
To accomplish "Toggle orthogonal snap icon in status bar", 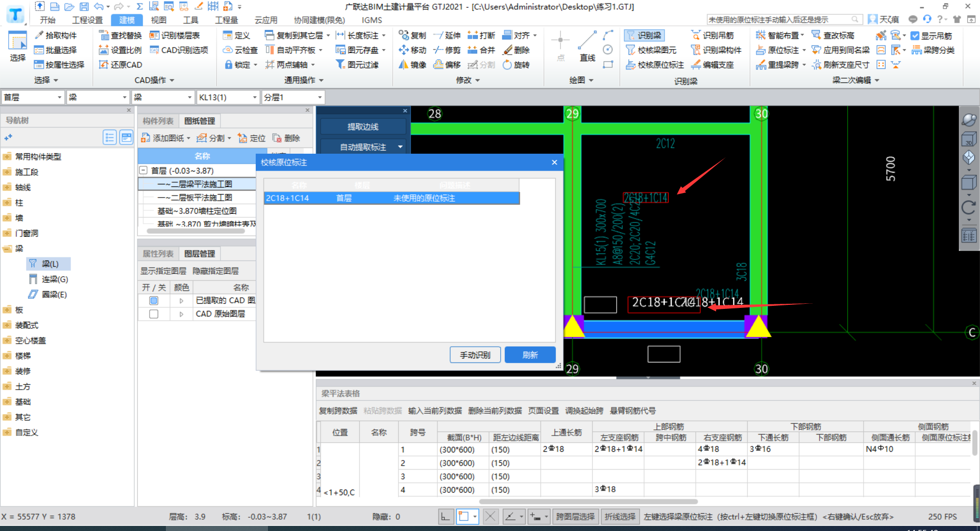I will [x=446, y=517].
